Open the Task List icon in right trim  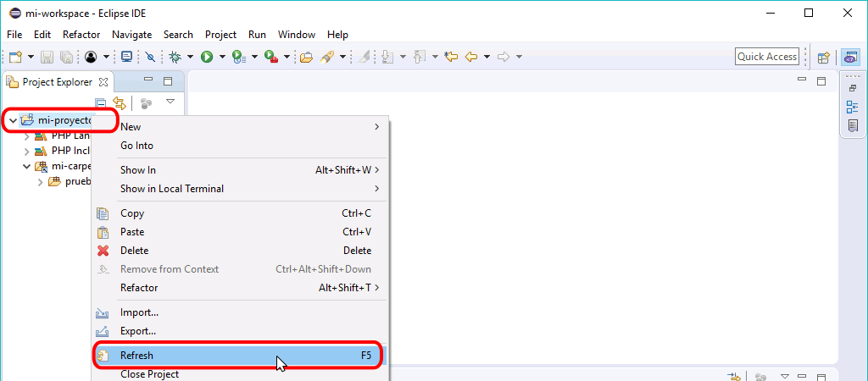(853, 127)
